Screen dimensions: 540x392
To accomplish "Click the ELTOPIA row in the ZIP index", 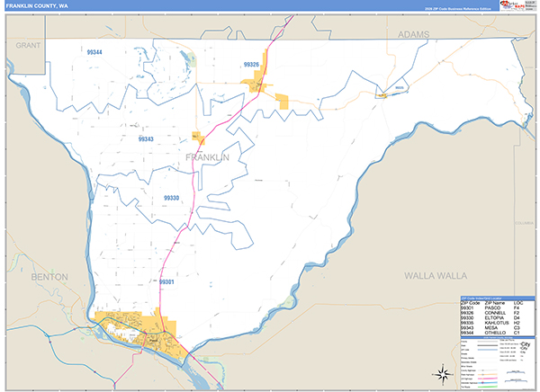I will pos(498,318).
